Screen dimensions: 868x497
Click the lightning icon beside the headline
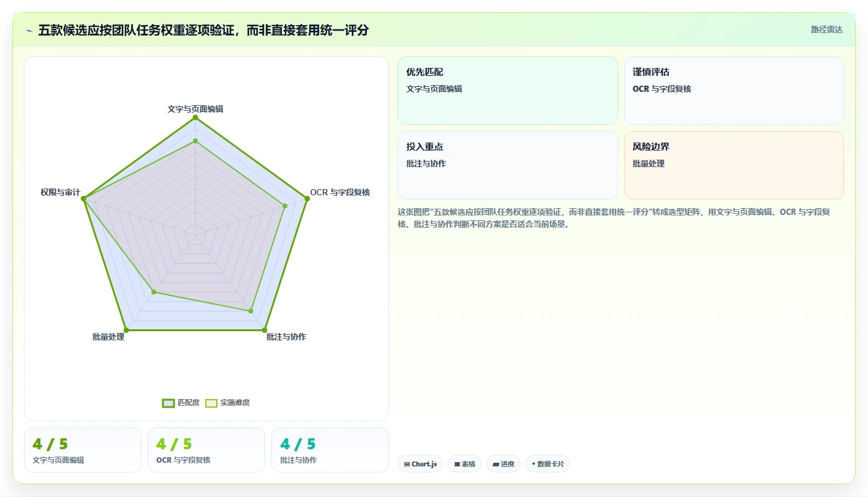coord(29,31)
